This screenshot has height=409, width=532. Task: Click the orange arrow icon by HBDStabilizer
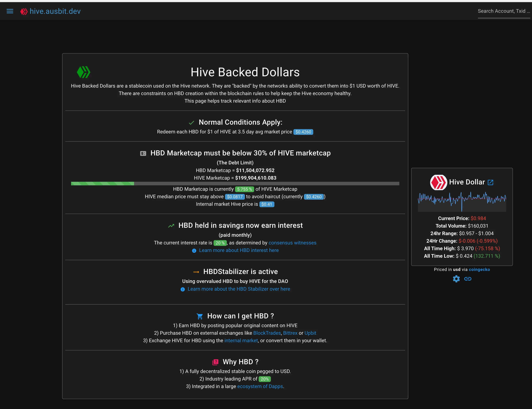pos(196,272)
